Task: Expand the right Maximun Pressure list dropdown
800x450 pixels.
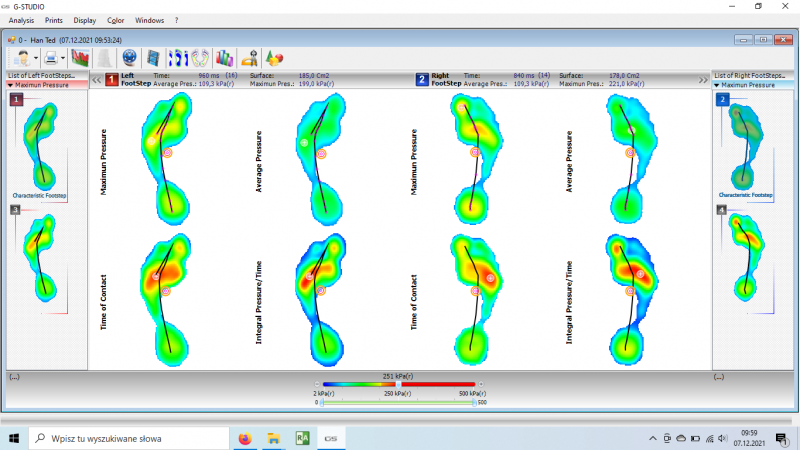Action: tap(716, 85)
